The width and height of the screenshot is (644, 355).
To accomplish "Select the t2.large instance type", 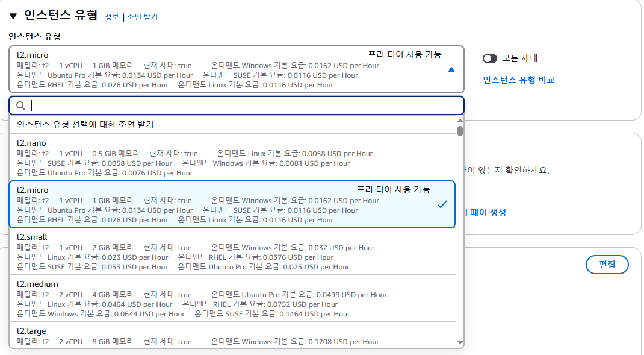I will click(232, 336).
